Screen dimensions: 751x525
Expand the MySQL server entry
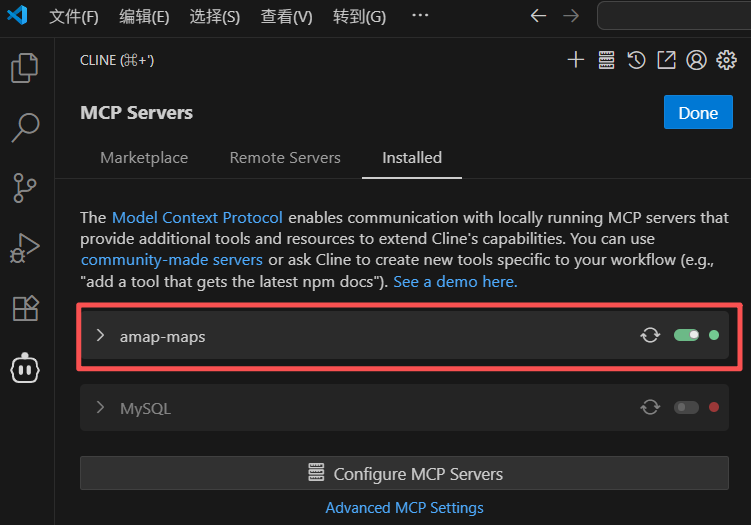click(x=100, y=408)
